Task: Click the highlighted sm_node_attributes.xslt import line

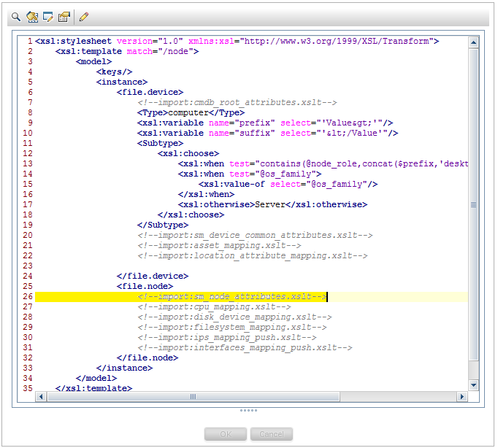Action: [x=231, y=297]
